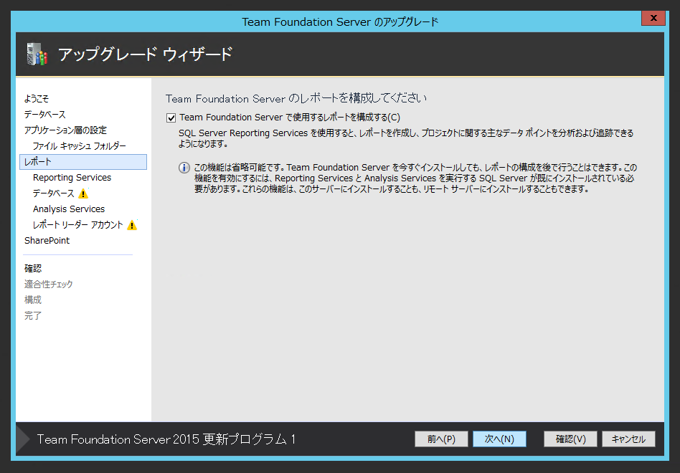Select the 構成 step in the sidebar

coord(33,300)
